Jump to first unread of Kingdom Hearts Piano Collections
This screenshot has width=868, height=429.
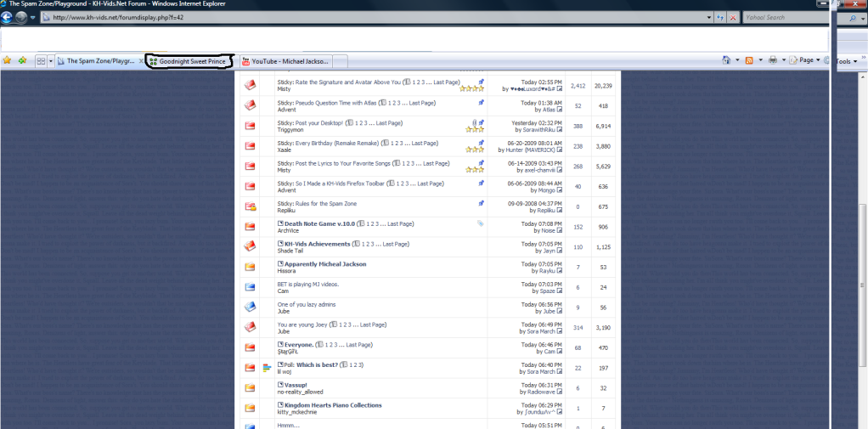(280, 405)
